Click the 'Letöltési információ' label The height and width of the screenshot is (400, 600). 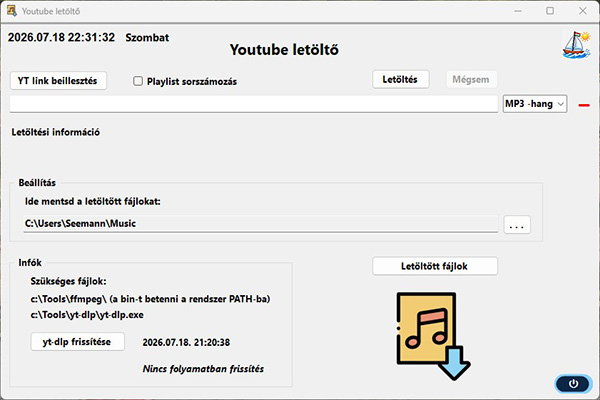55,132
